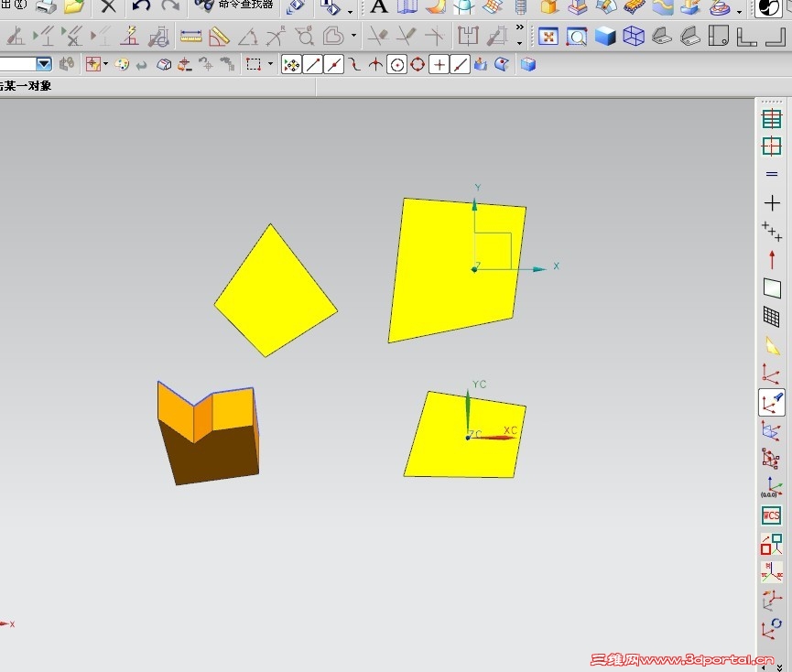Click the highlighted WCS Dynamics icon
792x672 pixels.
coord(772,403)
